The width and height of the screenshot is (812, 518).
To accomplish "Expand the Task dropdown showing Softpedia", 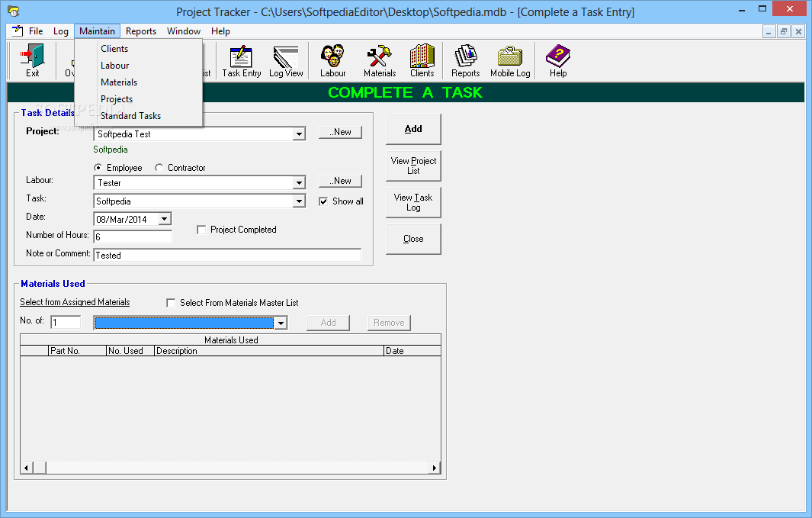I will [299, 201].
